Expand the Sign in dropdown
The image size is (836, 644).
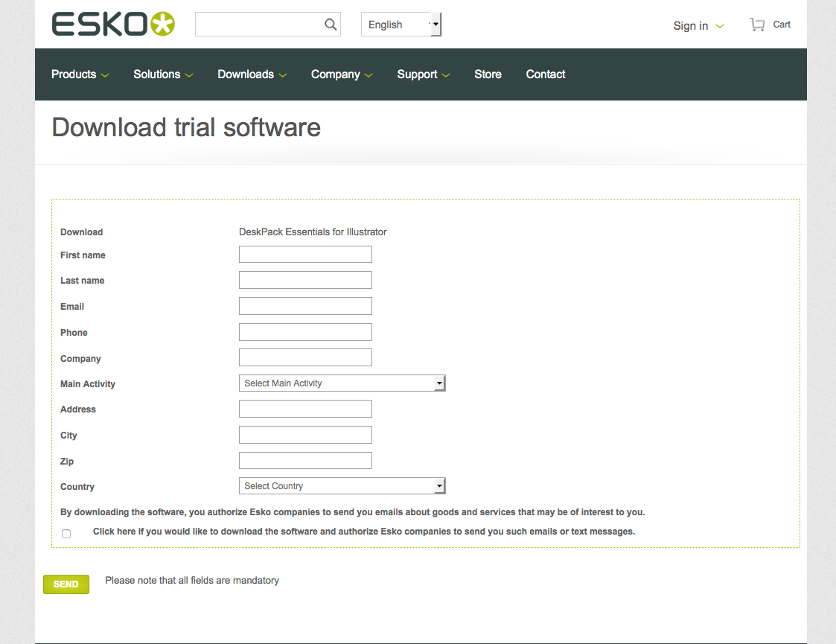[697, 25]
